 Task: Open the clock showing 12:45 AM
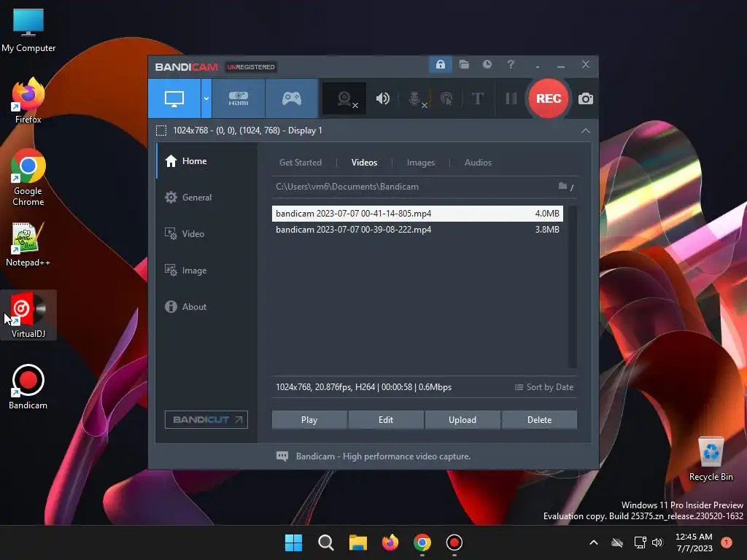[x=694, y=542]
